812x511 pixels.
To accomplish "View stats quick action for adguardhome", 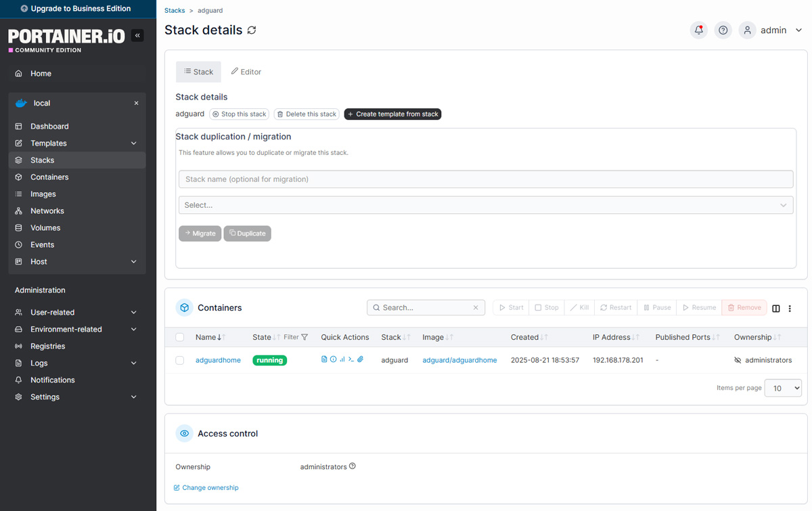I will tap(342, 359).
